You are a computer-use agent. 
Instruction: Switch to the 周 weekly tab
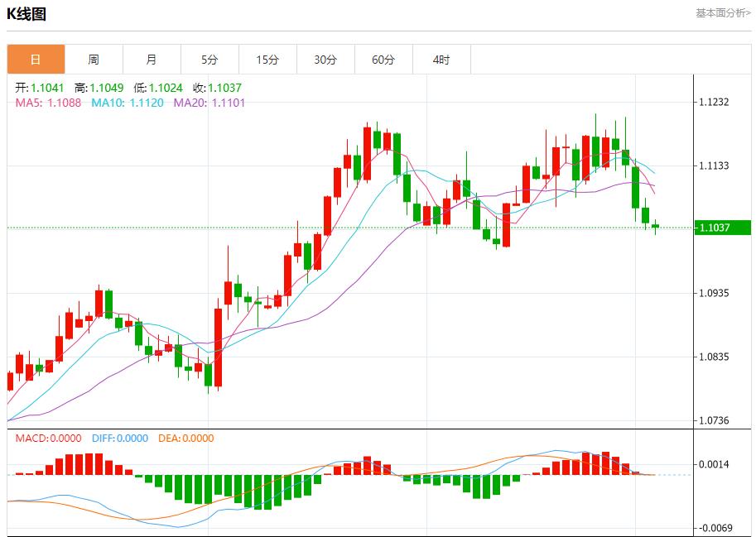94,60
